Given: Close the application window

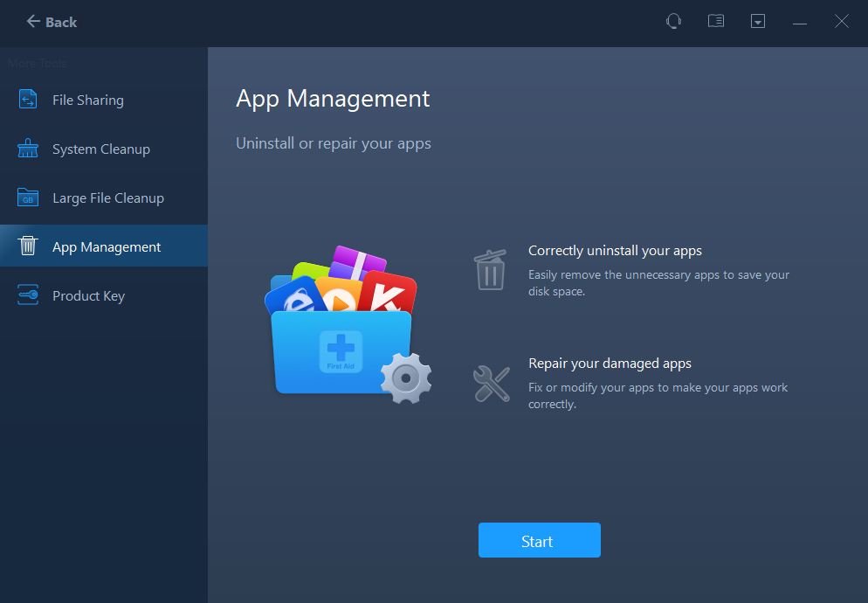Looking at the screenshot, I should coord(842,22).
